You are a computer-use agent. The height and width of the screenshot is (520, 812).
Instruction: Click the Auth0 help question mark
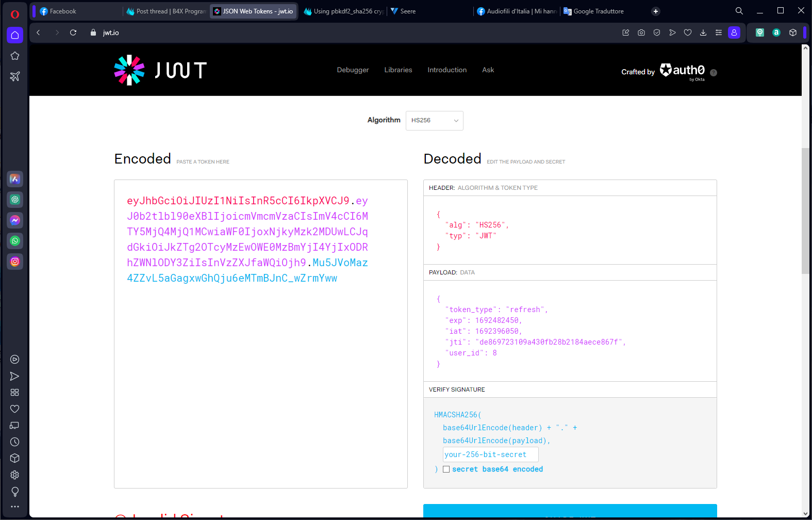click(714, 73)
